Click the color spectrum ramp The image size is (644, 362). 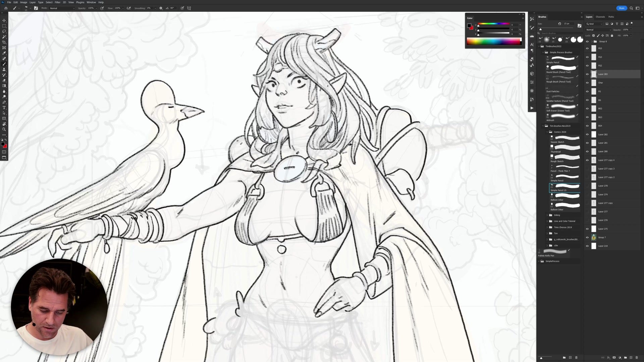point(493,42)
